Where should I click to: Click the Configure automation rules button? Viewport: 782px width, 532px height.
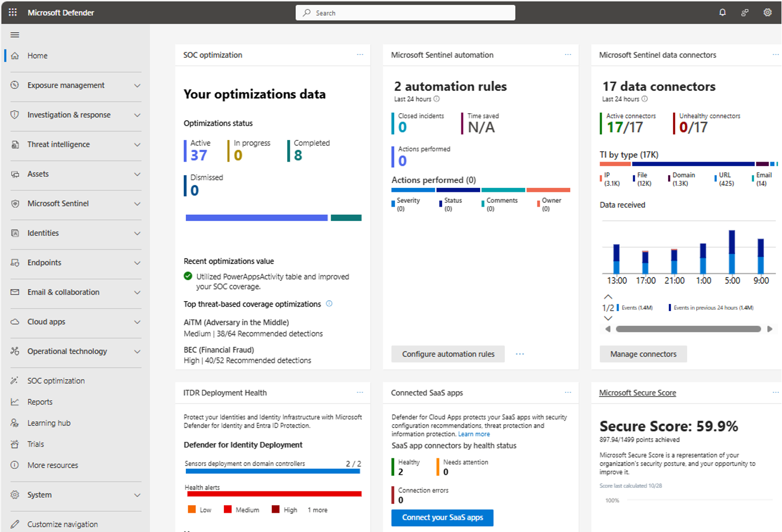[448, 354]
